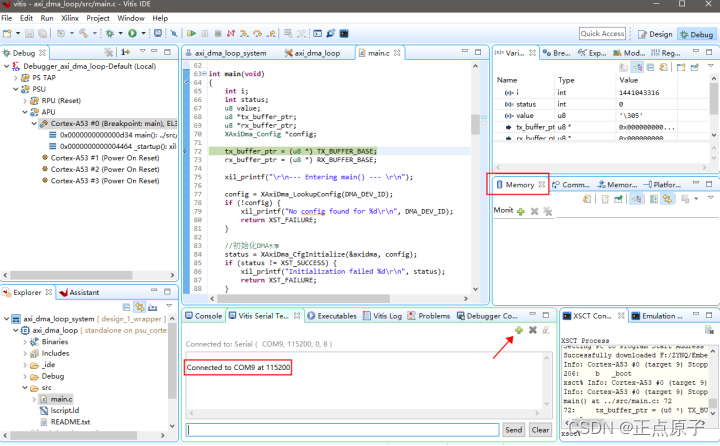Click the instruction stepping mode icon
The width and height of the screenshot is (720, 446).
pos(125,52)
